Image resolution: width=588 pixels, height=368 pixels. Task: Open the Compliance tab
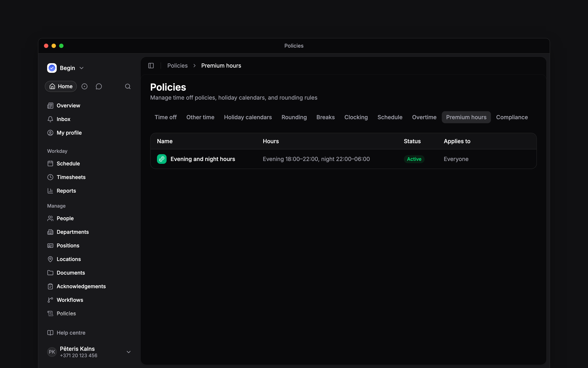(512, 117)
